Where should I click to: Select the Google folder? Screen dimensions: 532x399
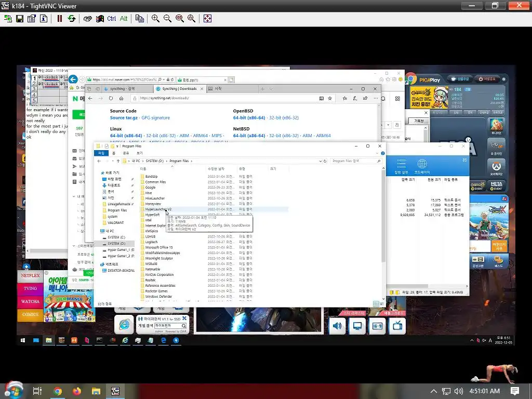click(150, 187)
